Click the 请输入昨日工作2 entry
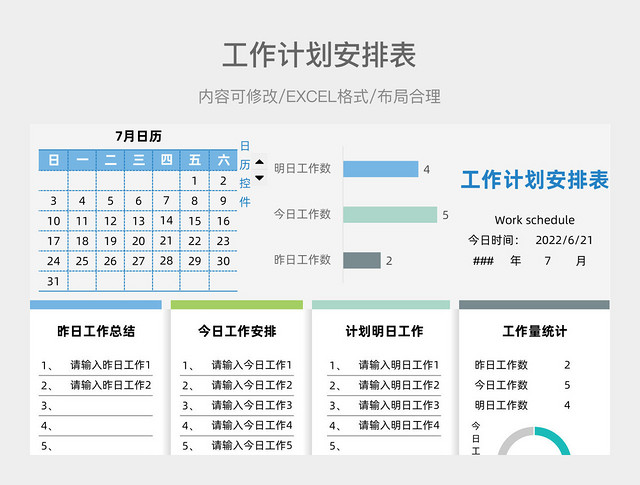The width and height of the screenshot is (640, 485). click(111, 385)
